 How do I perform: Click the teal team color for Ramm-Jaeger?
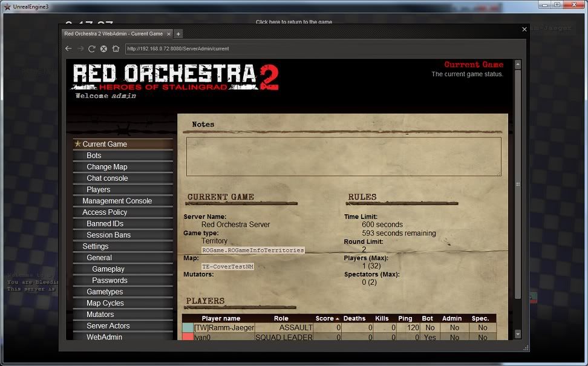[x=188, y=327]
